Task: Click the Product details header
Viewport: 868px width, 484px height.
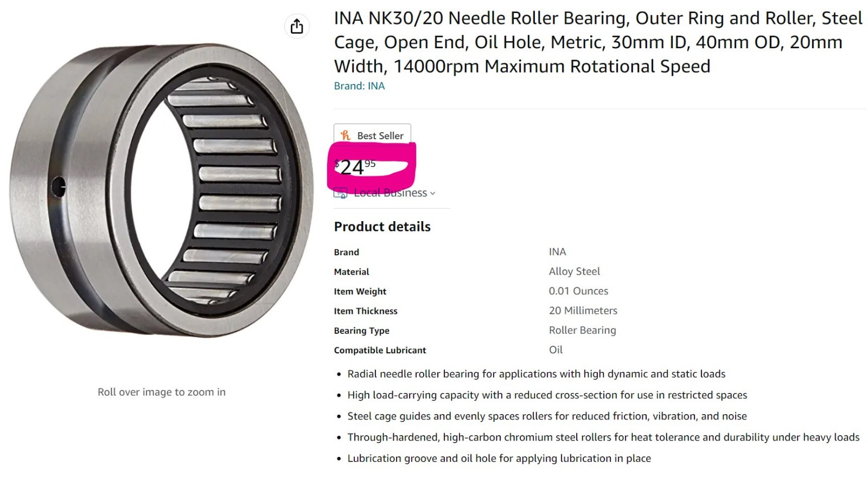Action: (382, 227)
